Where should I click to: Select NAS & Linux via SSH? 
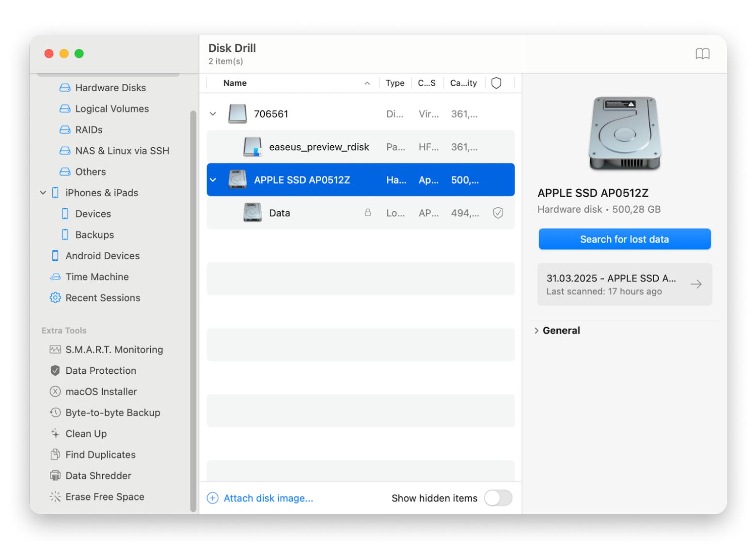coord(122,151)
